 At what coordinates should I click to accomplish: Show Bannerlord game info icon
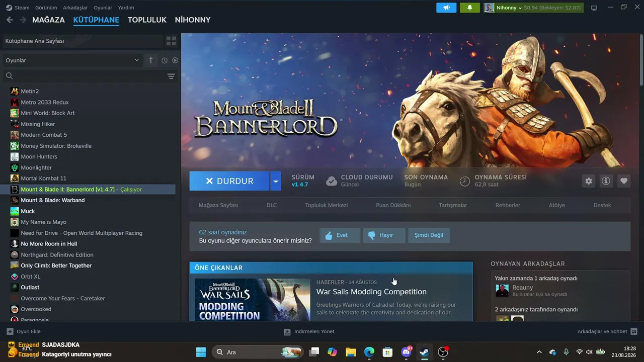coord(606,181)
